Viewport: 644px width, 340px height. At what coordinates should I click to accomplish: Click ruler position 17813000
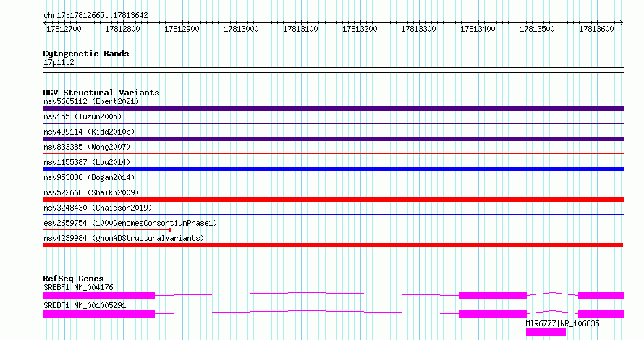coord(241,29)
